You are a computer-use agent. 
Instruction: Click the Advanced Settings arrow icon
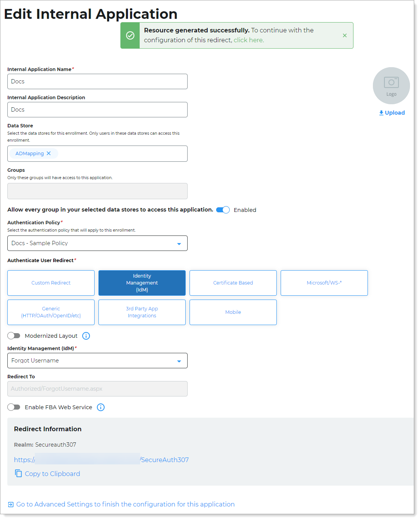[11, 505]
